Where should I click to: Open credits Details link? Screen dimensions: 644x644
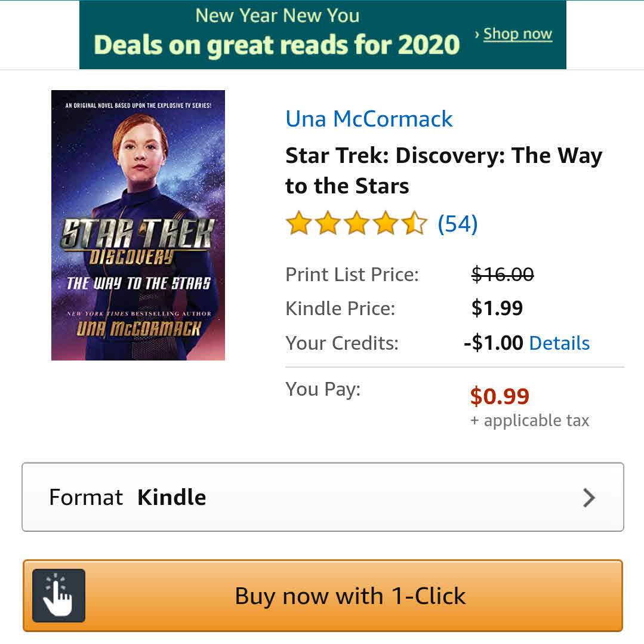pyautogui.click(x=559, y=343)
